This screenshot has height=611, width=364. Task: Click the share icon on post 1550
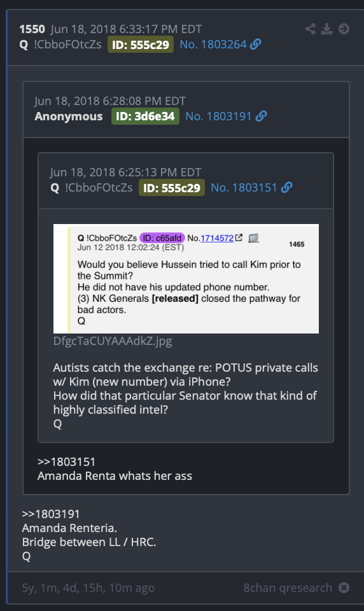[x=310, y=29]
